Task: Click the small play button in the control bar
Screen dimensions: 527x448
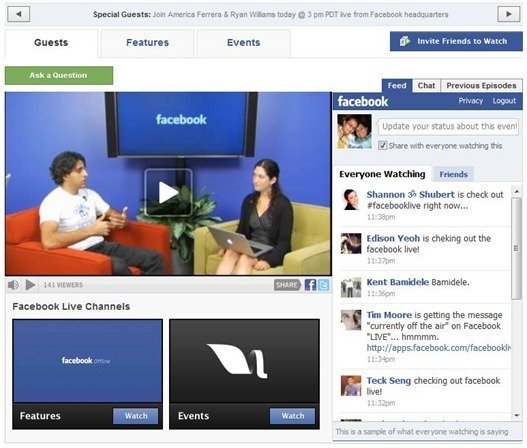Action: coord(30,285)
